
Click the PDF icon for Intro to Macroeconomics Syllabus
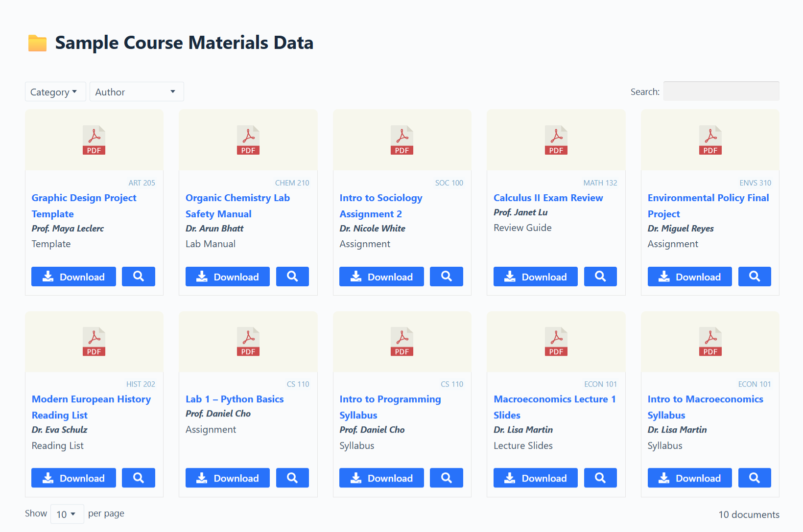click(x=710, y=341)
